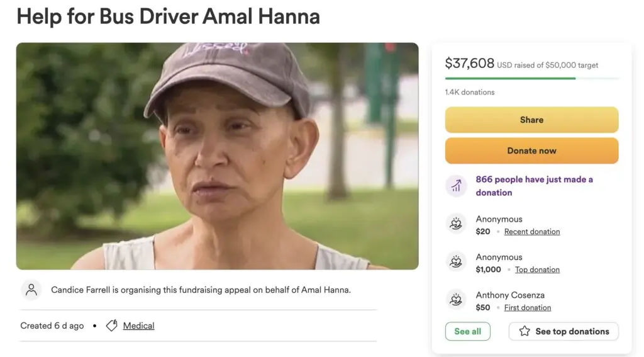Open the Medical category link
Screen dimensions: 644x357
pyautogui.click(x=139, y=326)
